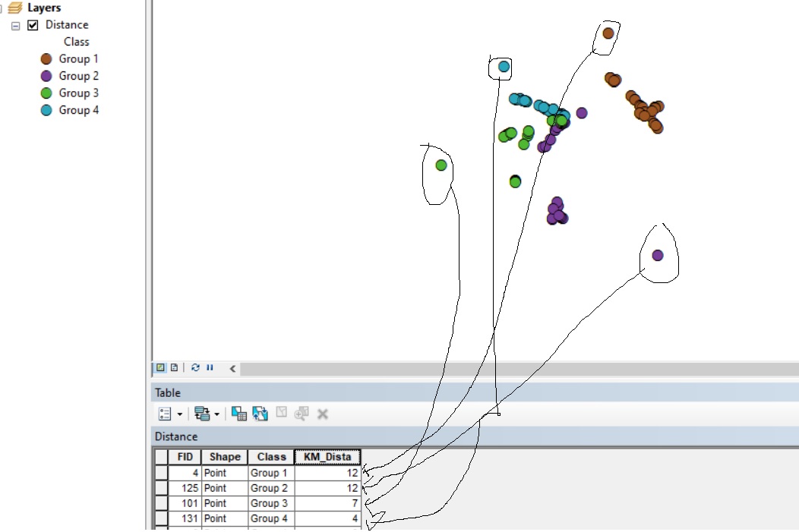Click the Point cell in FID 101 row
The image size is (799, 532).
[225, 503]
